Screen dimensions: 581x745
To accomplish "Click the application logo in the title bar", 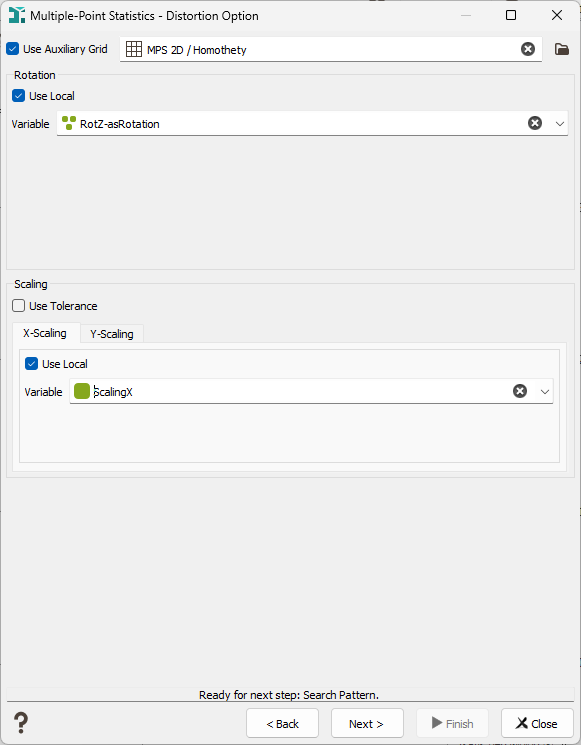I will click(x=17, y=15).
